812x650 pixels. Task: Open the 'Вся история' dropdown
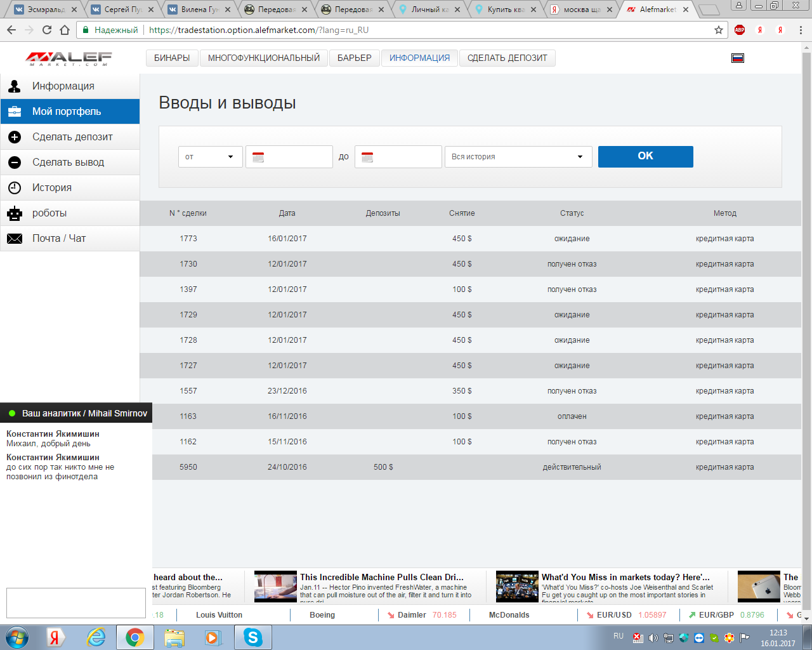point(518,157)
